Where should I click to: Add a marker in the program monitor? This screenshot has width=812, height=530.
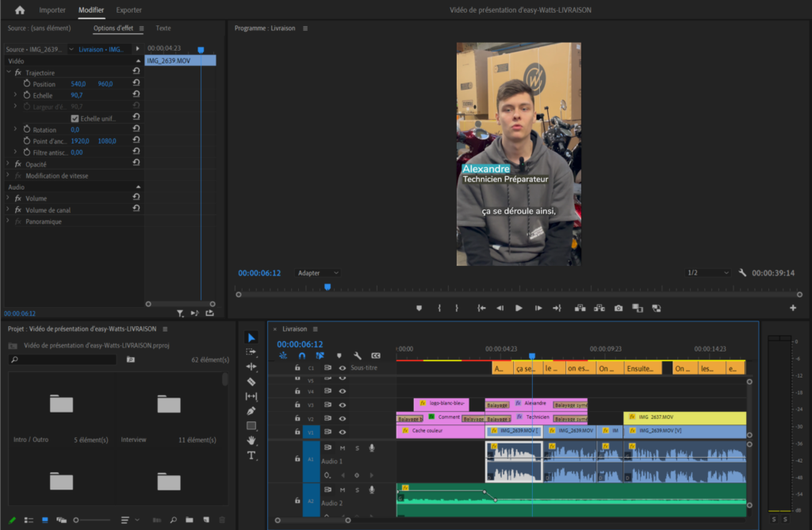click(x=419, y=309)
